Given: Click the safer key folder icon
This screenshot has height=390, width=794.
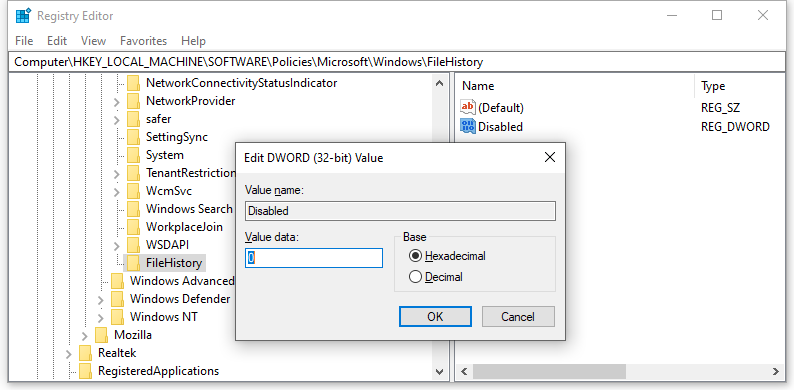Looking at the screenshot, I should (133, 119).
